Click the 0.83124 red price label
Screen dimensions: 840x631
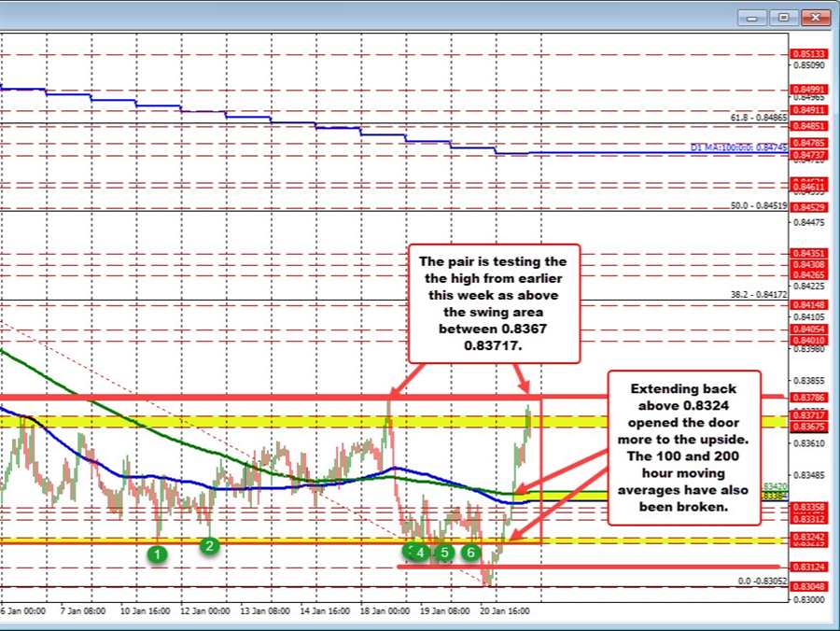(x=806, y=567)
